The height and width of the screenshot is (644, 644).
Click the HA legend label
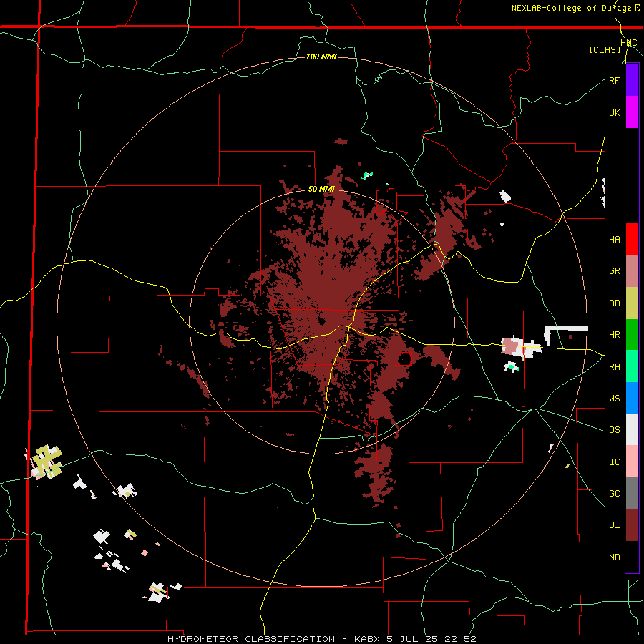click(x=614, y=240)
